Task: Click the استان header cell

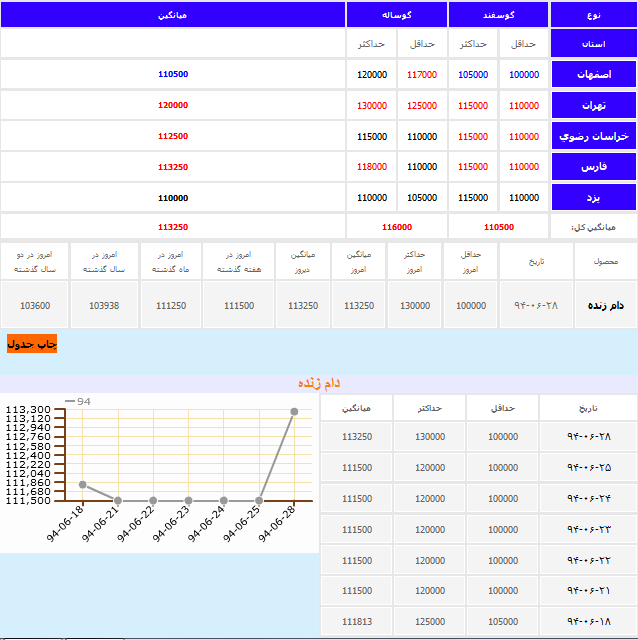Action: [594, 44]
